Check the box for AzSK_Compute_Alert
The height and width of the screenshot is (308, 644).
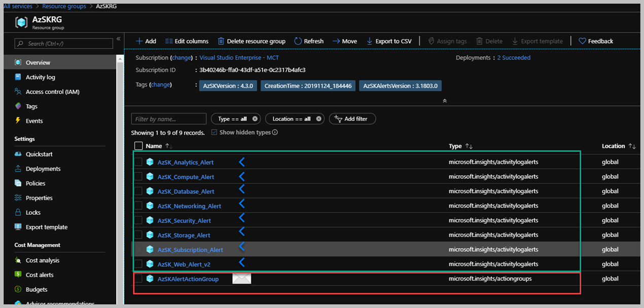[138, 177]
